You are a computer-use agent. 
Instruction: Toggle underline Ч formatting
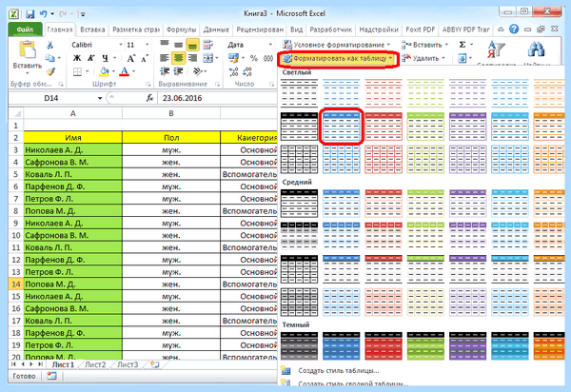(x=105, y=58)
